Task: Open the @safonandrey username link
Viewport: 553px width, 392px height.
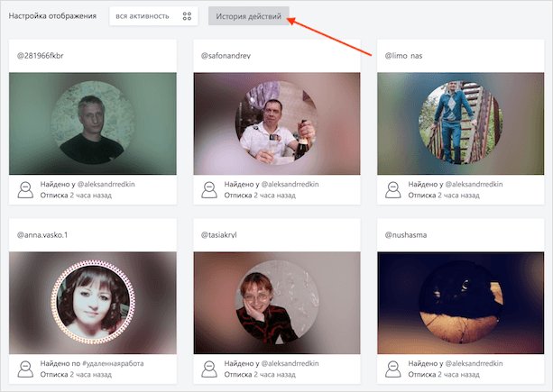Action: pos(226,56)
